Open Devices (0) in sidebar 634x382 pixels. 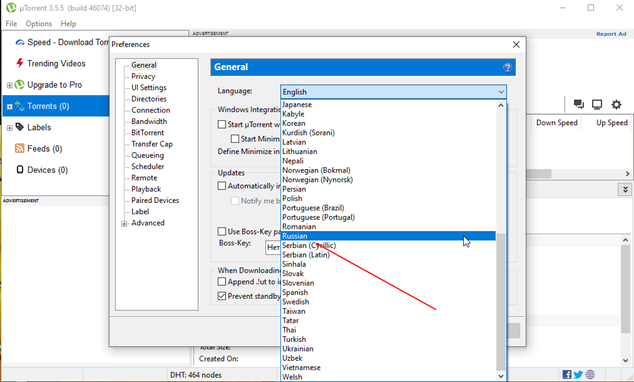47,170
